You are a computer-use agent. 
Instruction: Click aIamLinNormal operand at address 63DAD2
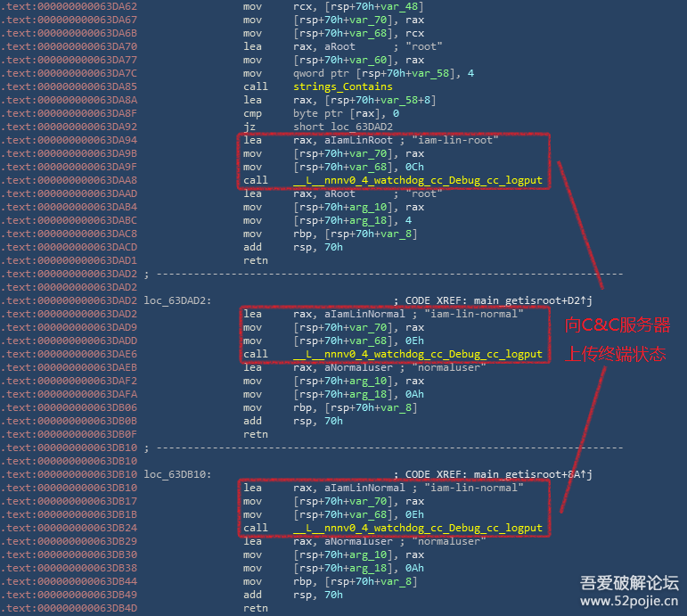click(364, 314)
